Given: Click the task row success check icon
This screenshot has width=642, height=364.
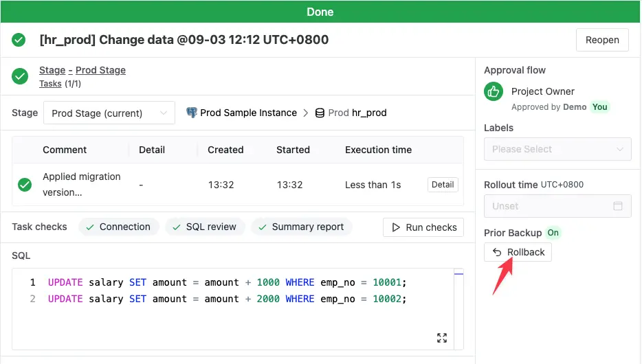Looking at the screenshot, I should [x=25, y=184].
